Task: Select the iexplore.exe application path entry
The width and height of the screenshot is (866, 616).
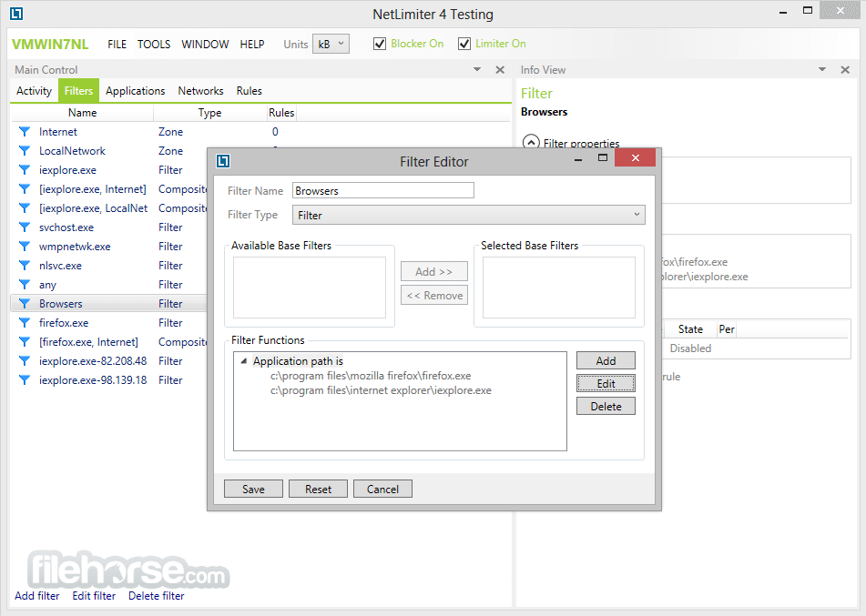Action: click(x=381, y=390)
